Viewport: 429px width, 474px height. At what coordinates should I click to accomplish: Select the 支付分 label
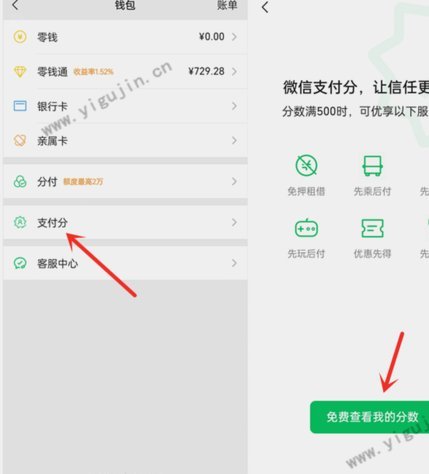point(52,223)
